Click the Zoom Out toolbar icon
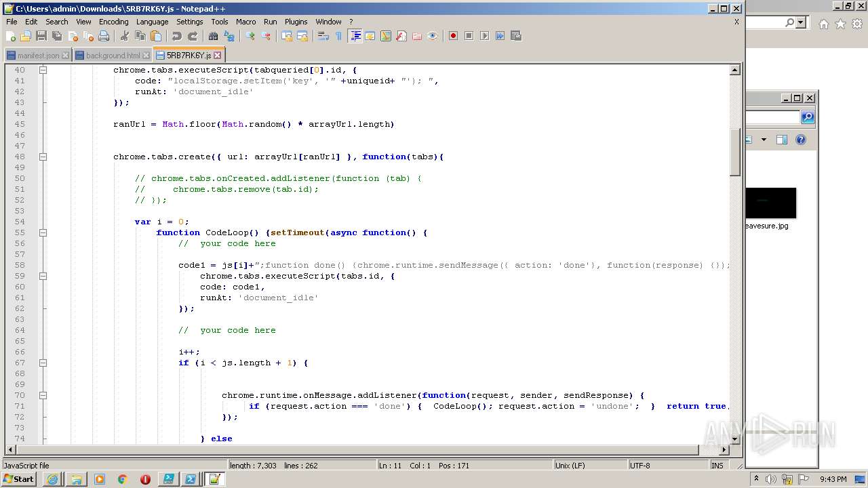The height and width of the screenshot is (488, 868). click(x=266, y=36)
